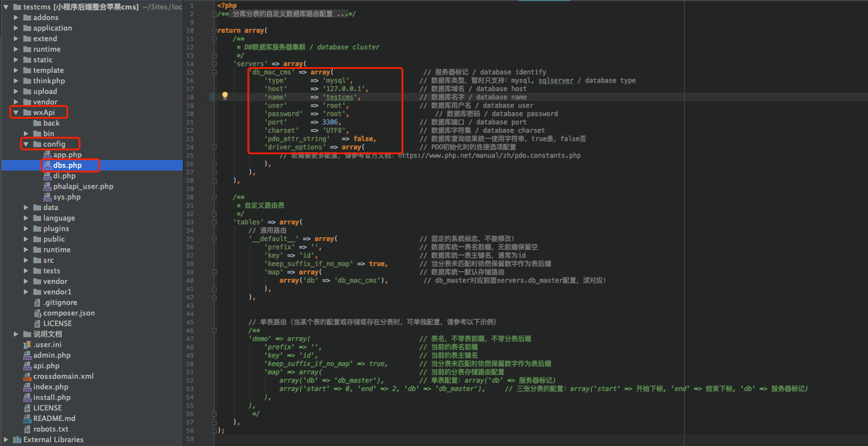Screen dimensions: 868x446
Task: Click the 说明文档 folder icon
Action: pyautogui.click(x=27, y=334)
